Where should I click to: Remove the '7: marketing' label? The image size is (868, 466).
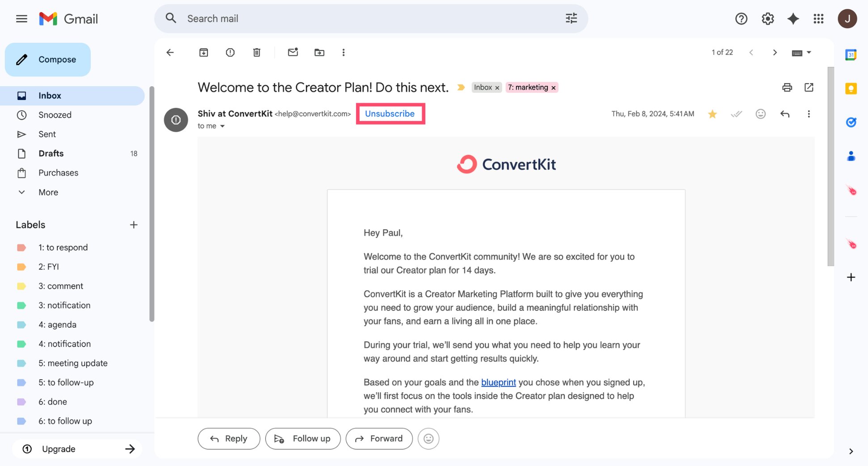(x=553, y=87)
